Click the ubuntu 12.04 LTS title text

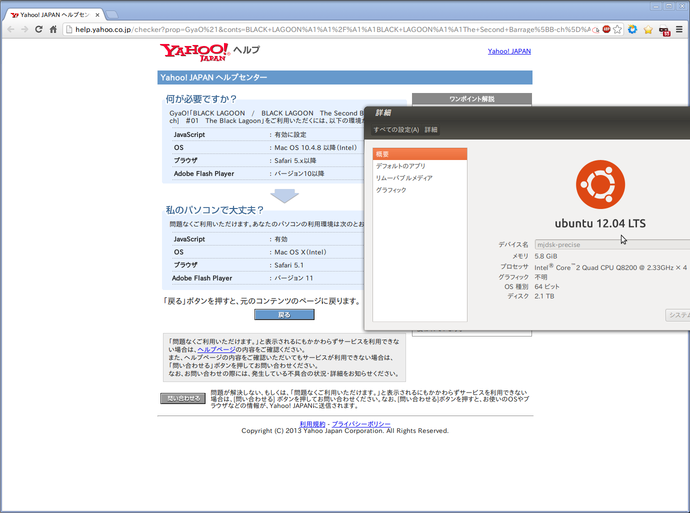(600, 223)
